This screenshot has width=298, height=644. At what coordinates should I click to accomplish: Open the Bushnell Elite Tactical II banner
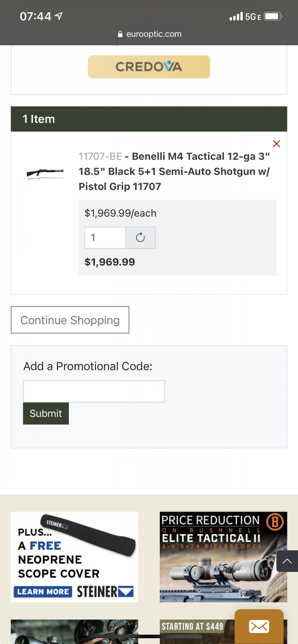click(223, 557)
